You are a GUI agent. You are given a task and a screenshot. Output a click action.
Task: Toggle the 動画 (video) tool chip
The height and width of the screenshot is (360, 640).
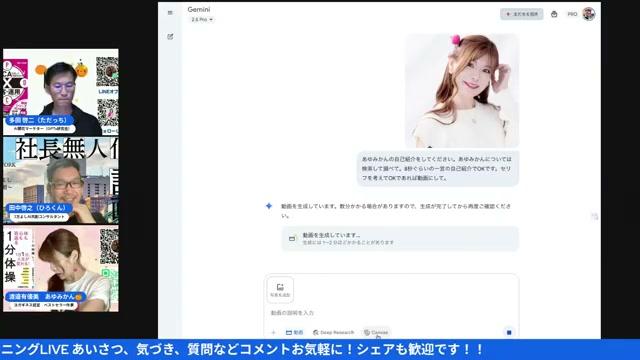click(x=294, y=332)
